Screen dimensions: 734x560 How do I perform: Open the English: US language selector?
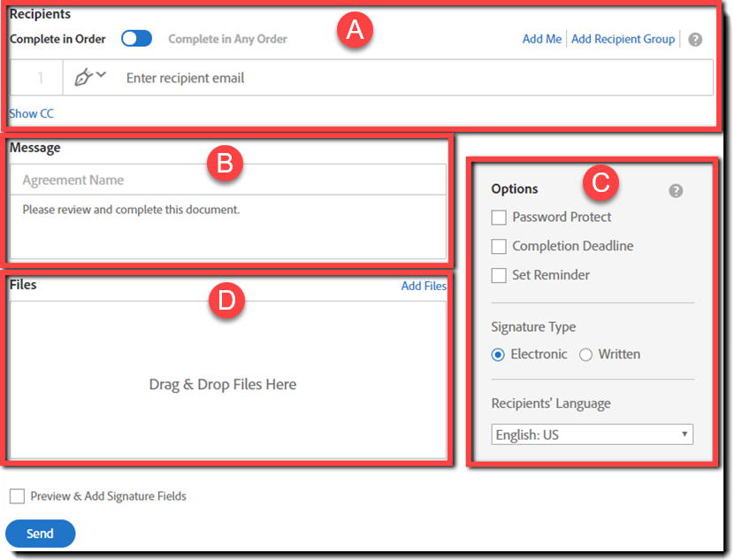coord(593,434)
